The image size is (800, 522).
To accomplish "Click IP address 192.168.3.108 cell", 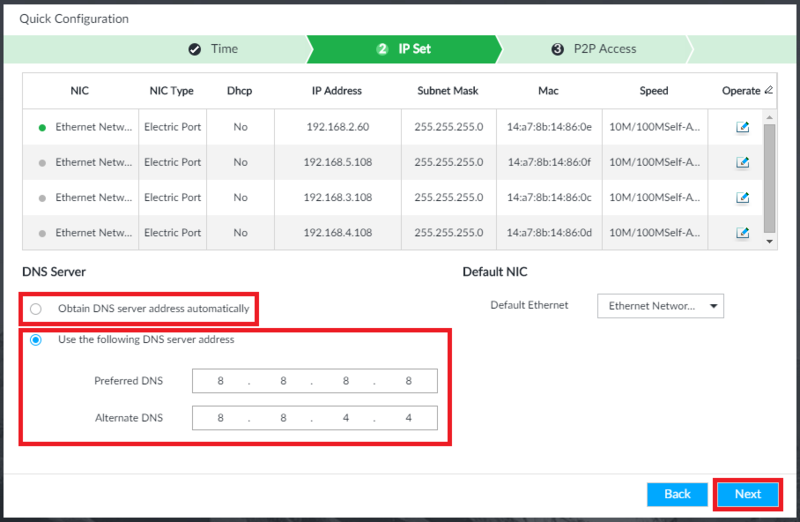I will 338,197.
